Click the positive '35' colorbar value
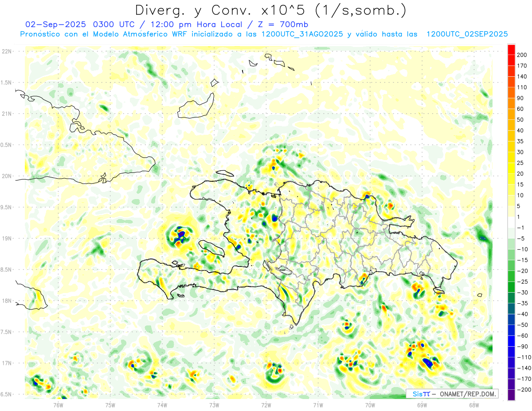This screenshot has width=532, height=411. click(520, 141)
